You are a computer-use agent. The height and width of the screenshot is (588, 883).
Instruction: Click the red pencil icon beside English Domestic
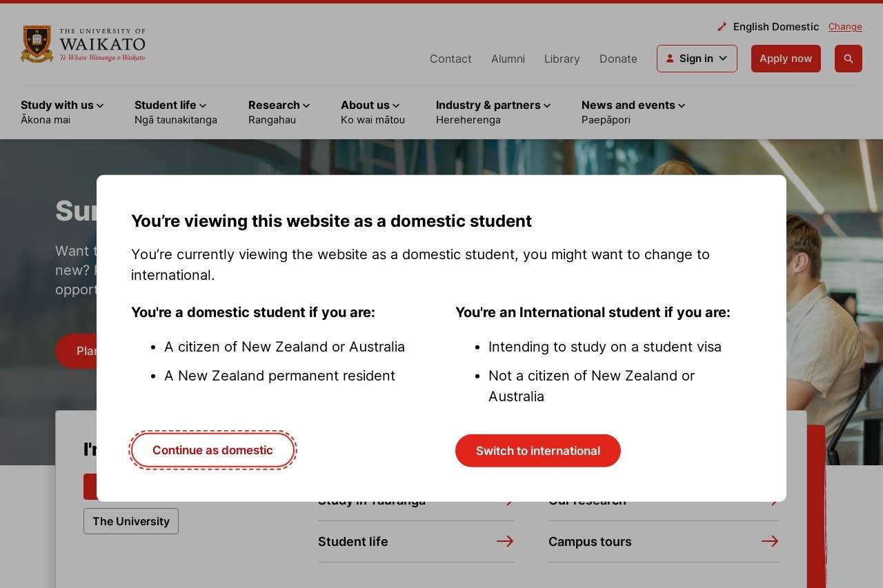coord(722,27)
